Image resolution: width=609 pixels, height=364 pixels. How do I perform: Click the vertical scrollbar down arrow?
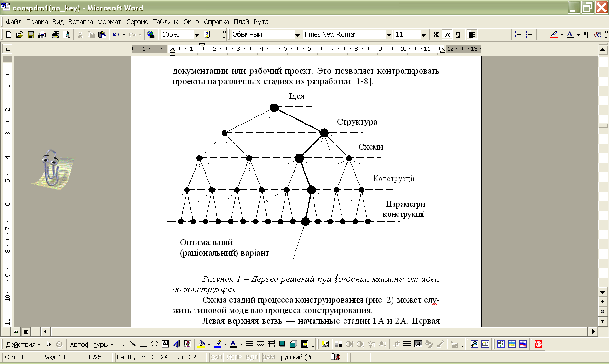point(603,292)
